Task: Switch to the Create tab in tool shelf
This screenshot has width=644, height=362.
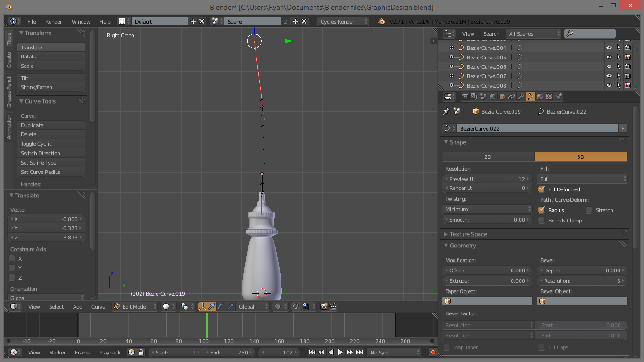Action: 9,60
